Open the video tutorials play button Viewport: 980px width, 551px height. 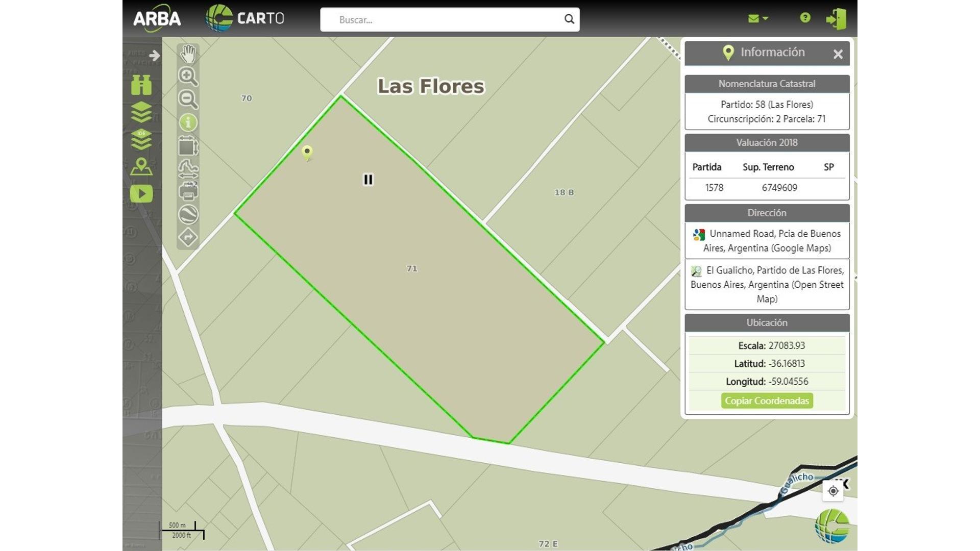(x=141, y=194)
